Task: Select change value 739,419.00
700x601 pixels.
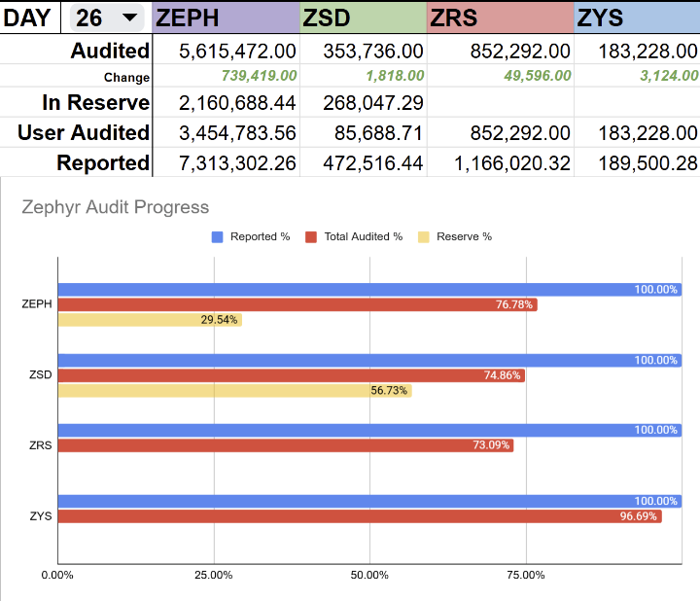Action: click(259, 76)
